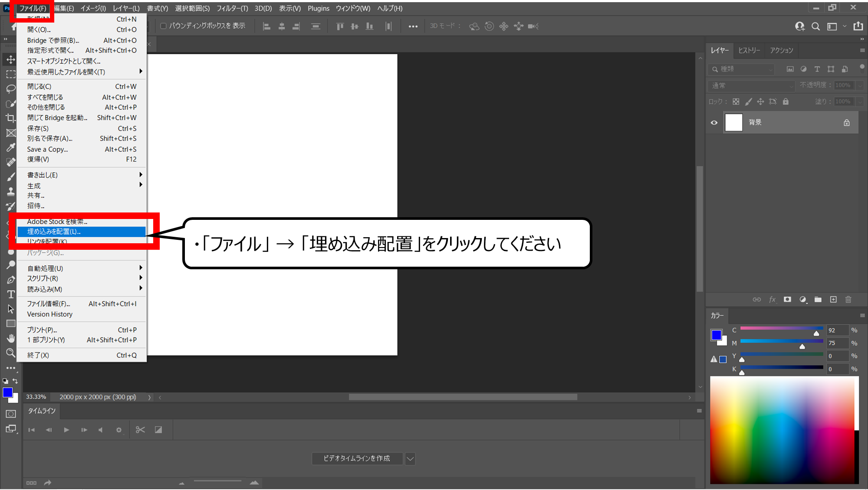Toggle type layer filter icon
The height and width of the screenshot is (490, 868).
click(817, 69)
